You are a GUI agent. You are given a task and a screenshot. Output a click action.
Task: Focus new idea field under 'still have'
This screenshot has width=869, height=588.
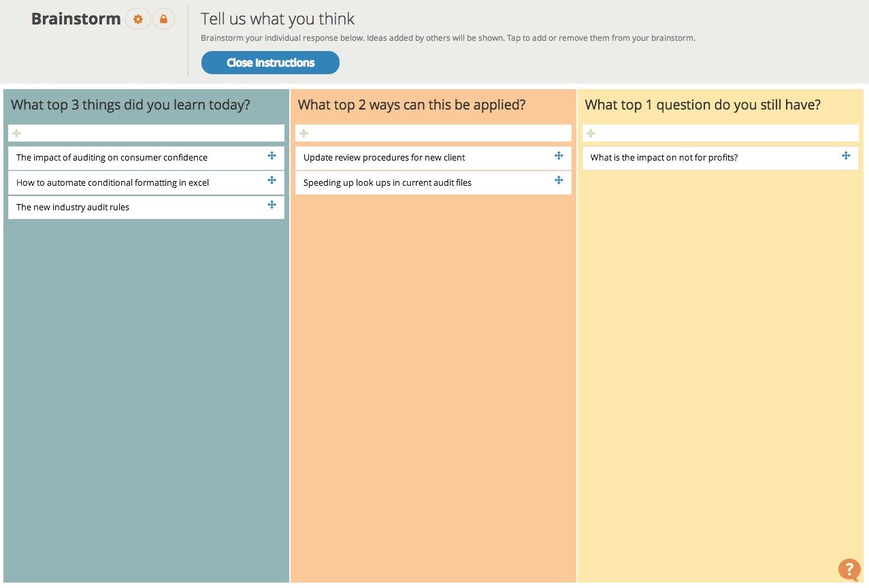click(x=721, y=133)
